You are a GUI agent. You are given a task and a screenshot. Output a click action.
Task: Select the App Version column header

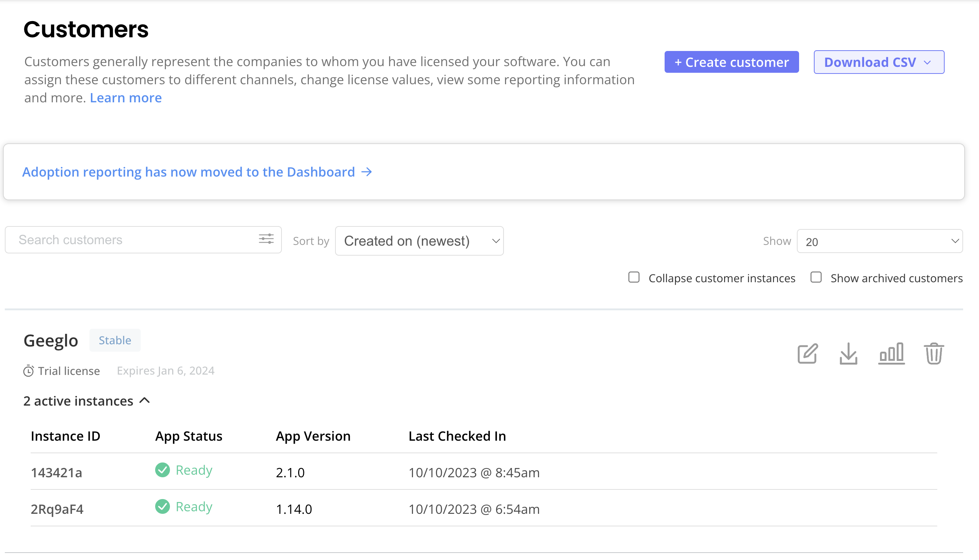313,436
